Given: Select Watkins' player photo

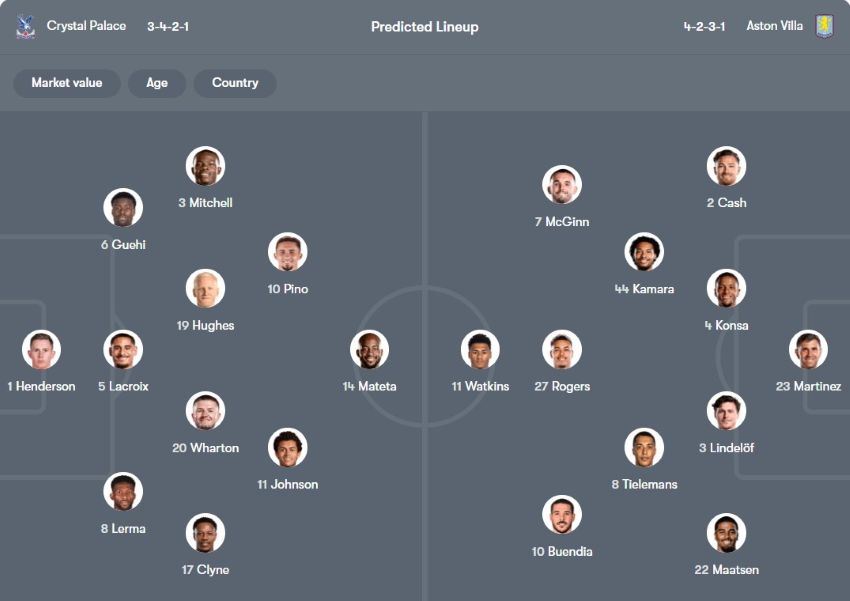Looking at the screenshot, I should pyautogui.click(x=480, y=350).
